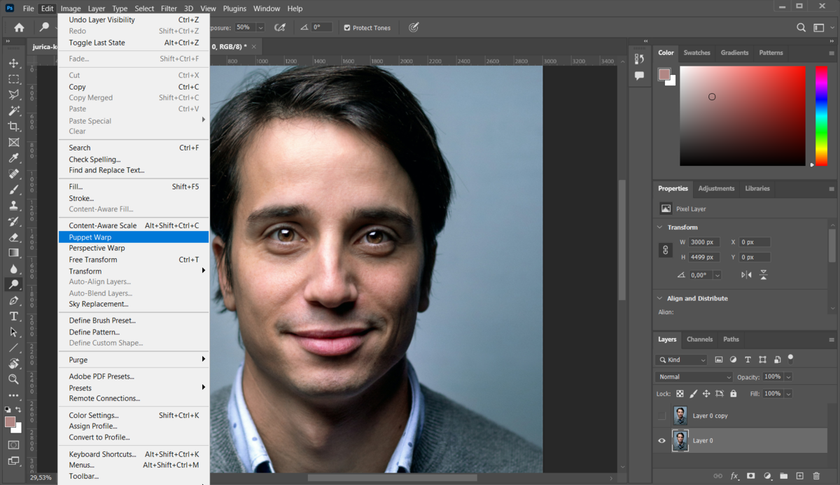840x485 pixels.
Task: Show the Layer 0 copy layer
Action: pyautogui.click(x=661, y=415)
